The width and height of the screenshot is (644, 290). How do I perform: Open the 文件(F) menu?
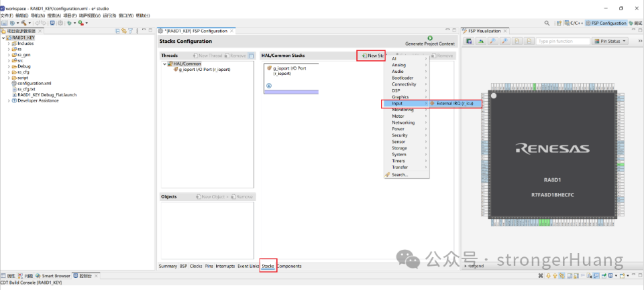(x=7, y=15)
